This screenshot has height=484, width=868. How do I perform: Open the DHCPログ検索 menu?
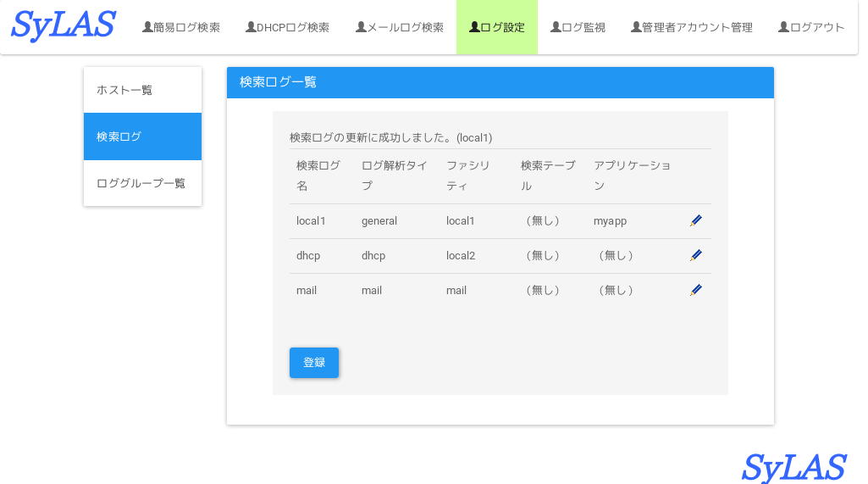pyautogui.click(x=287, y=27)
